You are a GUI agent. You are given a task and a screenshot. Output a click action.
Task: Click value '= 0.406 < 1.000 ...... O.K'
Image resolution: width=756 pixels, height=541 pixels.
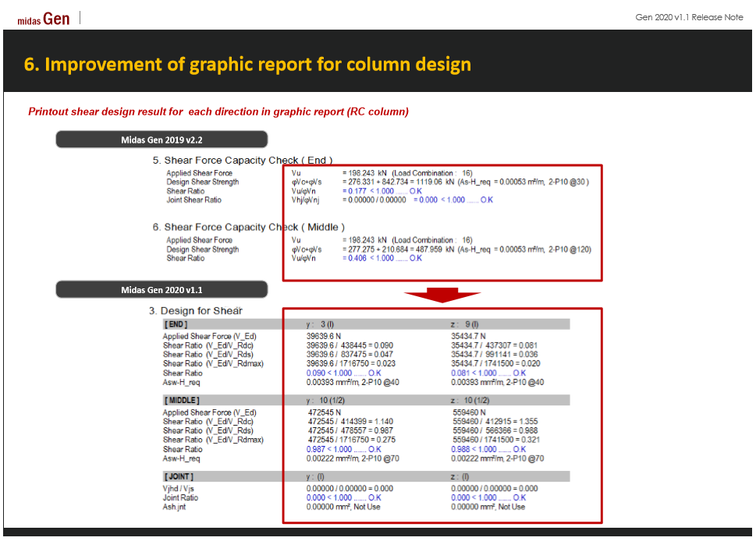(382, 258)
